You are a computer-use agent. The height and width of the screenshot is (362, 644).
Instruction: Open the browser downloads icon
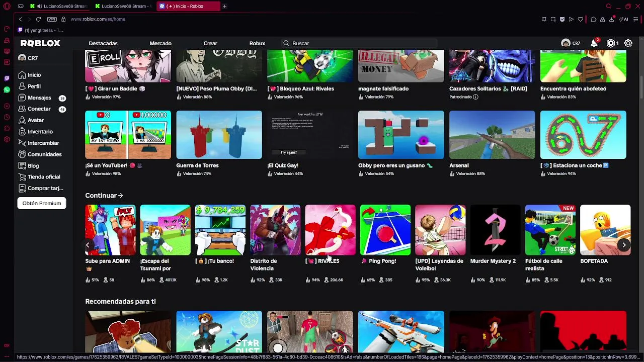point(612,19)
